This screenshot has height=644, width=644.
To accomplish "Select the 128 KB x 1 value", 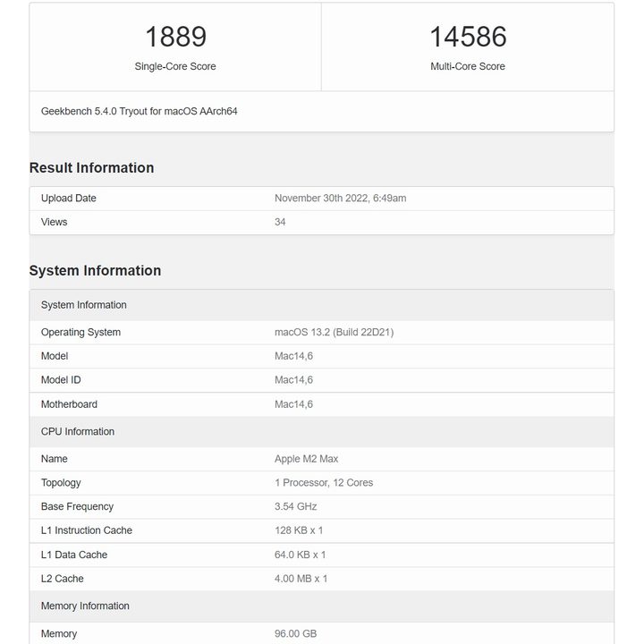I will click(299, 530).
